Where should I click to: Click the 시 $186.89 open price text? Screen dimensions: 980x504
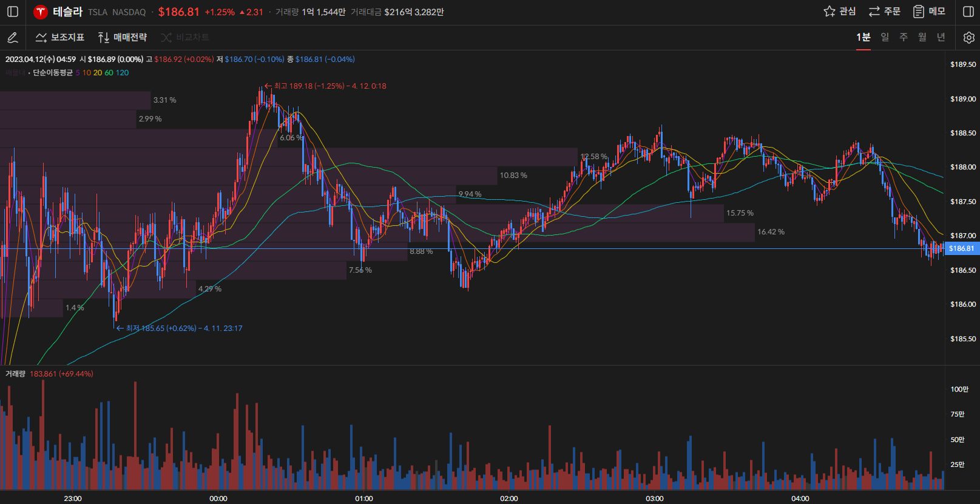(112, 60)
